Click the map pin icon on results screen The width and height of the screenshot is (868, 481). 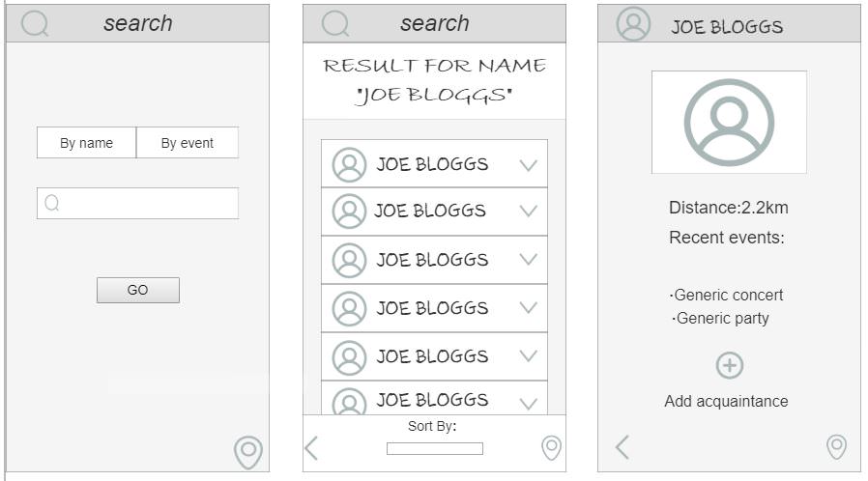pyautogui.click(x=551, y=447)
